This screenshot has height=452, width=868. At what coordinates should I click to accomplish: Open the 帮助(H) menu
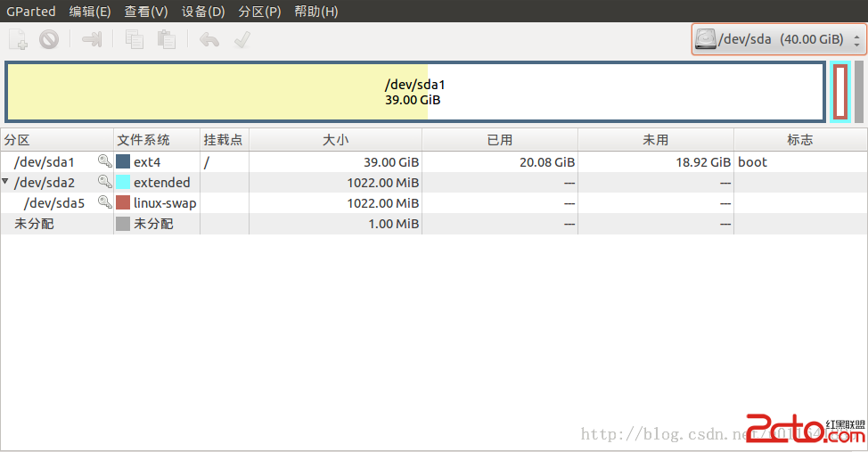click(x=316, y=11)
